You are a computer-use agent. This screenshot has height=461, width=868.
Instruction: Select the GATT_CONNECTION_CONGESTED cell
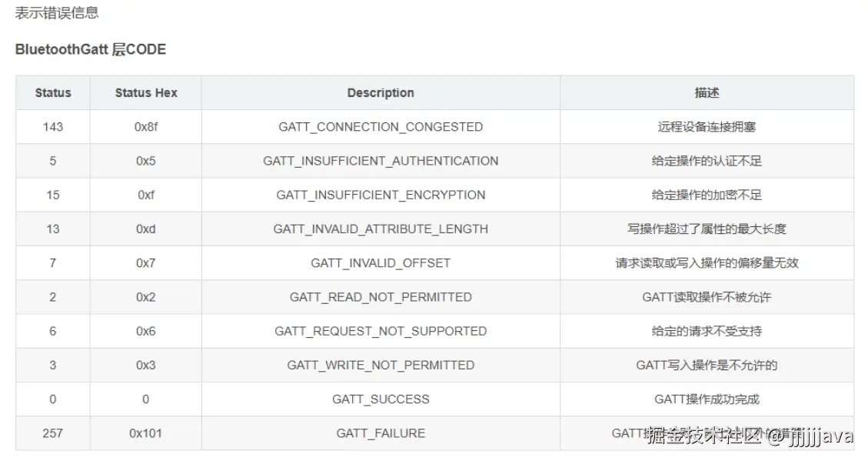(381, 127)
